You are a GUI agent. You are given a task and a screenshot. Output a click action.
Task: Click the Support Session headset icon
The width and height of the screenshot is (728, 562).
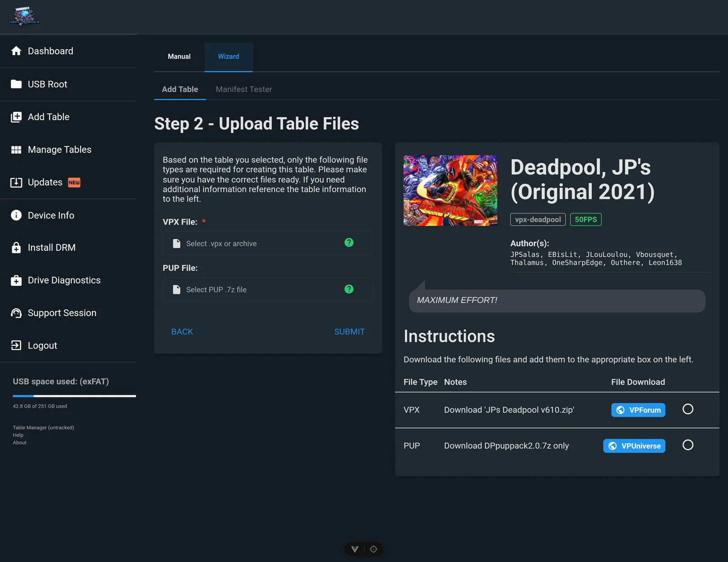pos(16,313)
